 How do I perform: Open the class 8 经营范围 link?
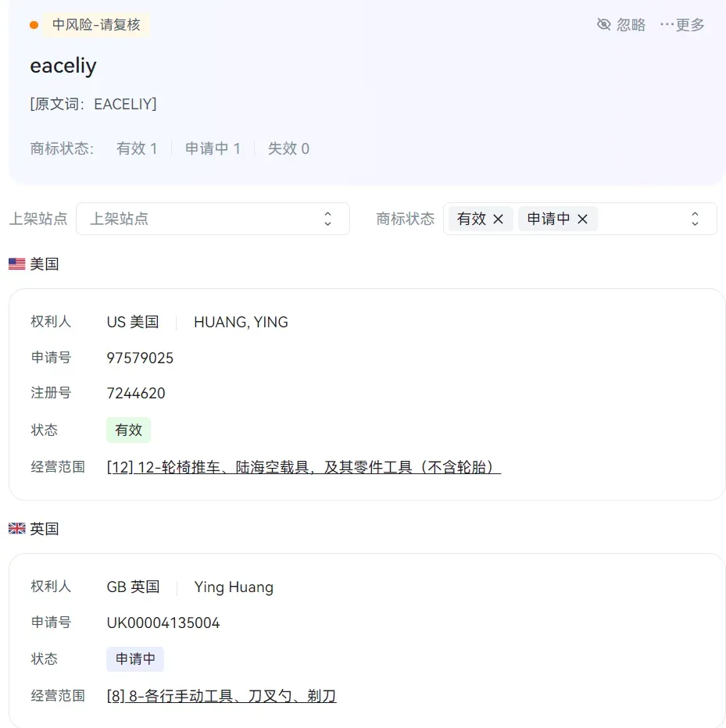[222, 696]
